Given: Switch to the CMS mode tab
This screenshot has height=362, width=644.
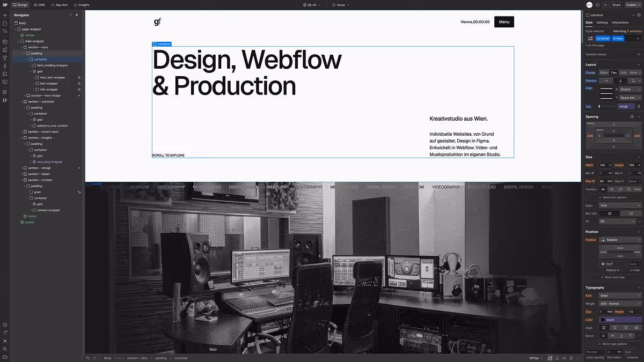Looking at the screenshot, I should (39, 5).
